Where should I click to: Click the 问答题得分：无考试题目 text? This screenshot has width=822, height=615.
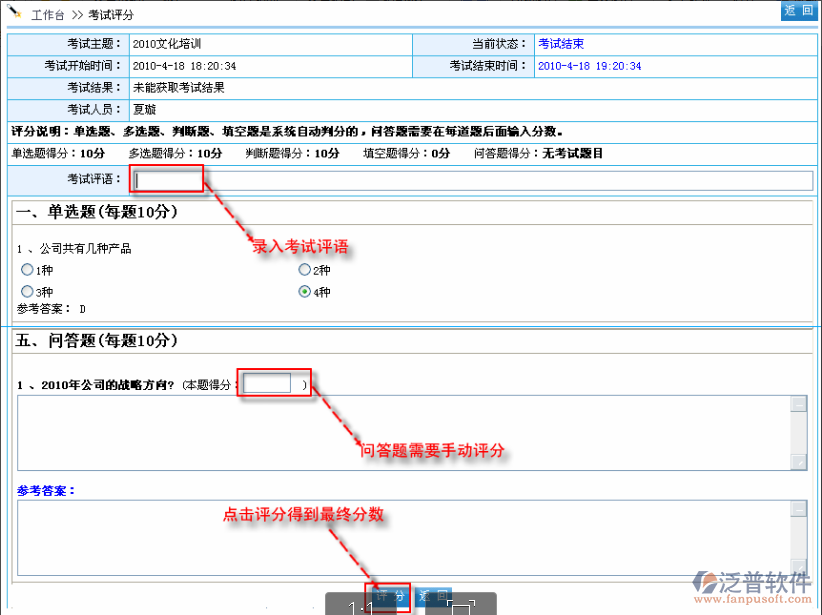[x=538, y=154]
